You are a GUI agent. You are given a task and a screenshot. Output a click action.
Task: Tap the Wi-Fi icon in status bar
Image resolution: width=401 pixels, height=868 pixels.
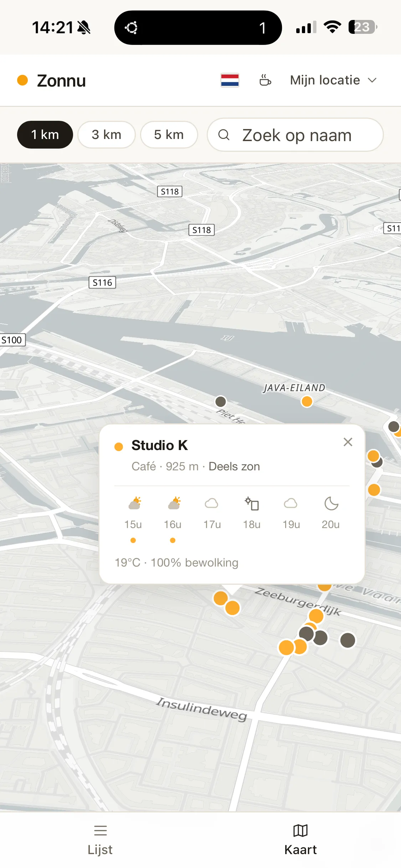click(333, 27)
